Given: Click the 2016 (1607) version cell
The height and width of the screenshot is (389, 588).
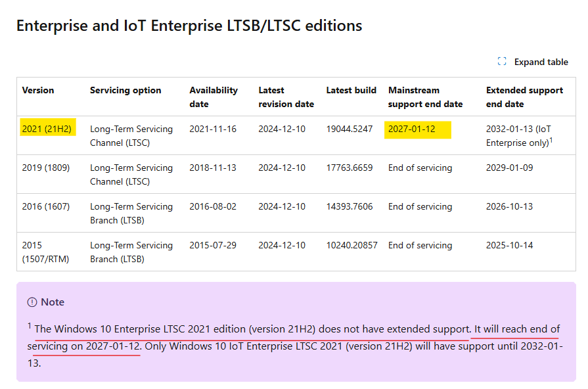Looking at the screenshot, I should tap(46, 206).
